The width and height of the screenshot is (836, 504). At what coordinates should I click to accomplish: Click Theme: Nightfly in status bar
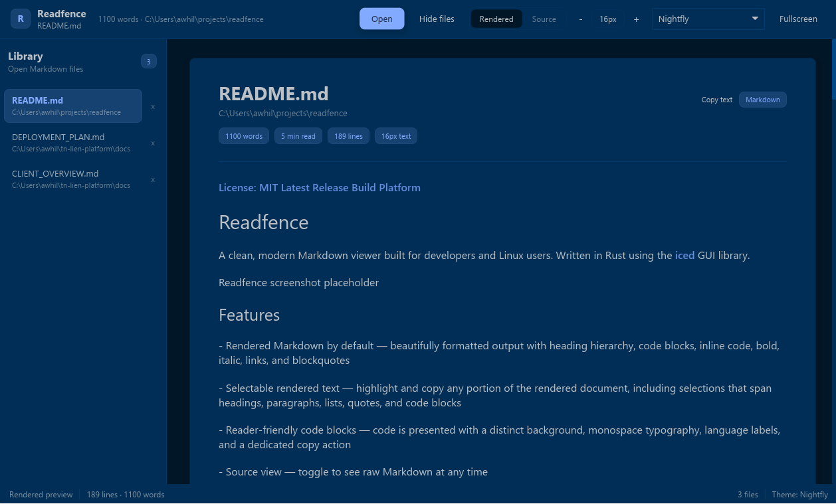click(800, 495)
